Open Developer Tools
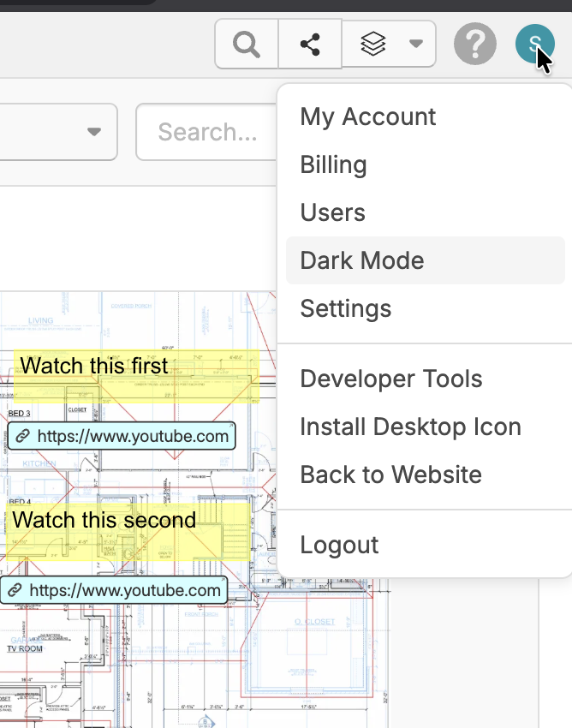 tap(391, 379)
